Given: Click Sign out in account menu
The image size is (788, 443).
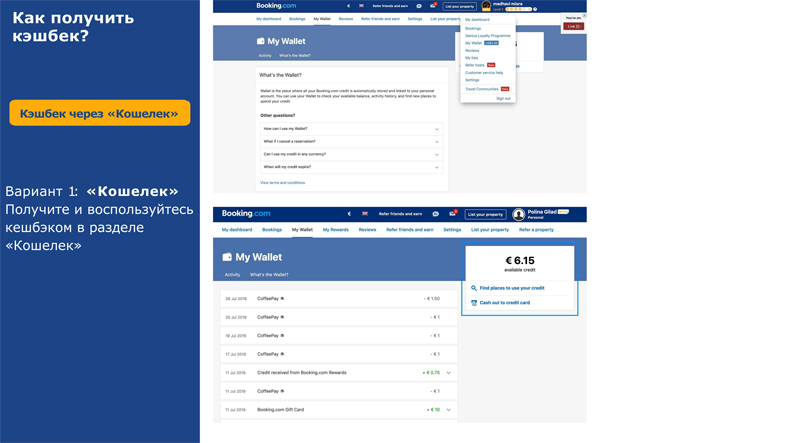Looking at the screenshot, I should [x=503, y=98].
